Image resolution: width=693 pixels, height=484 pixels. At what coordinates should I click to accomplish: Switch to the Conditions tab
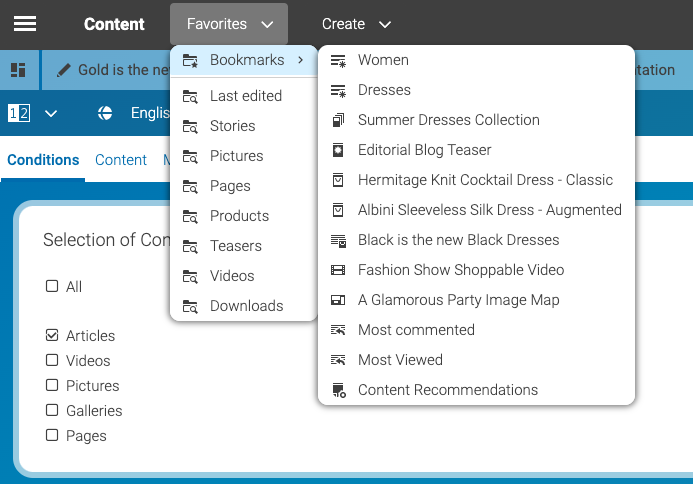coord(43,160)
